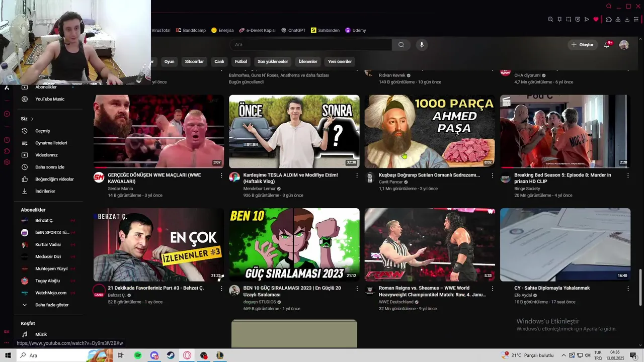Screen dimensions: 644x362
Task: Focus the YouTube Ara search field
Action: (x=311, y=45)
